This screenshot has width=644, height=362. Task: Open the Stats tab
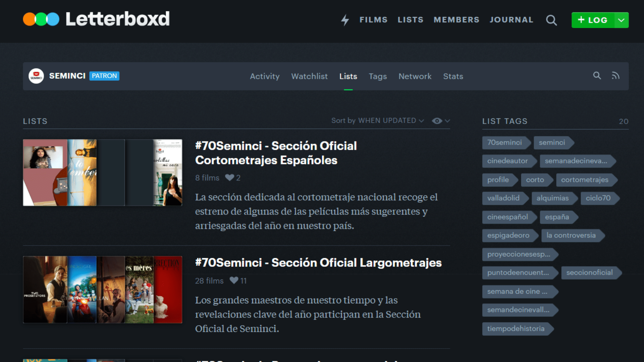click(x=453, y=76)
